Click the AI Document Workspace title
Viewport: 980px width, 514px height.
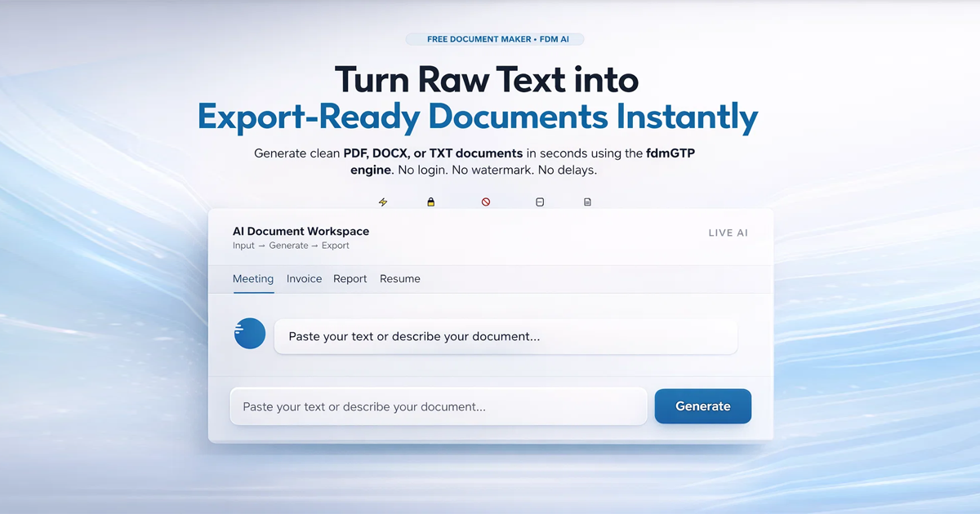click(x=301, y=231)
